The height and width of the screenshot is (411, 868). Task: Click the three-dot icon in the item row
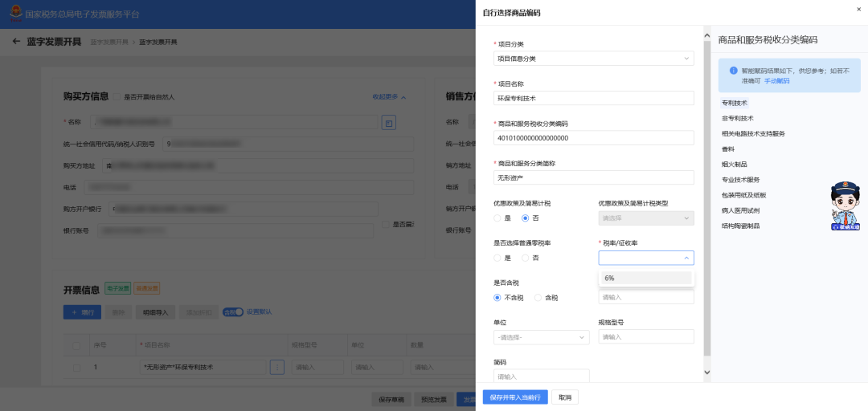click(276, 367)
